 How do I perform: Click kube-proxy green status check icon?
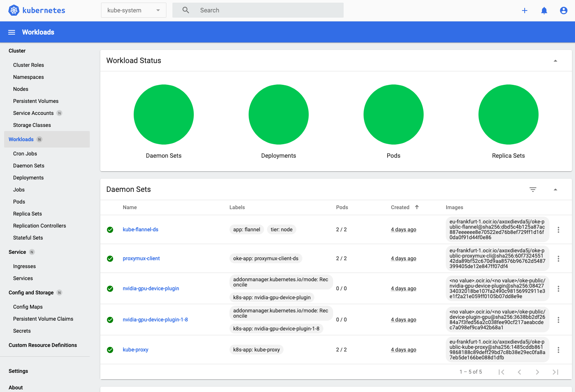110,350
